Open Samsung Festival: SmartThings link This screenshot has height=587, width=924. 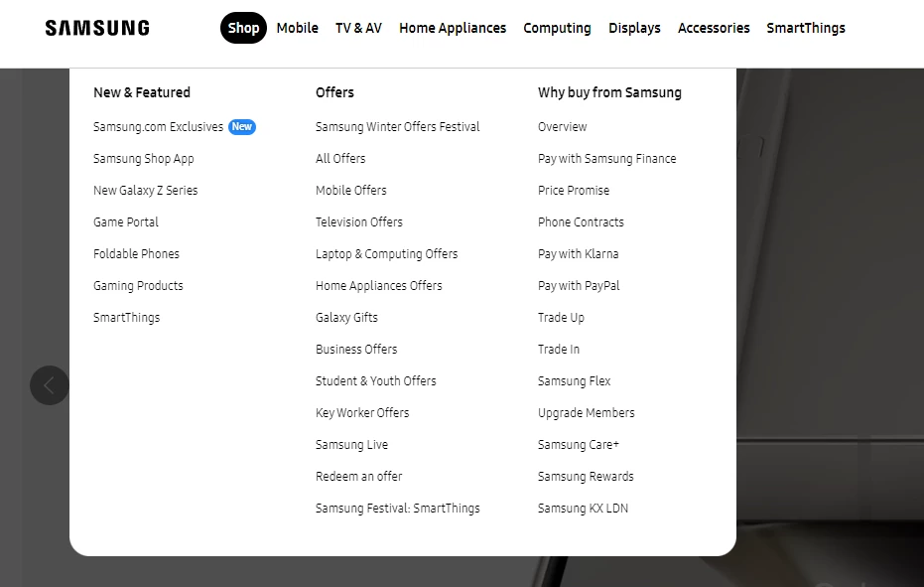click(x=397, y=508)
